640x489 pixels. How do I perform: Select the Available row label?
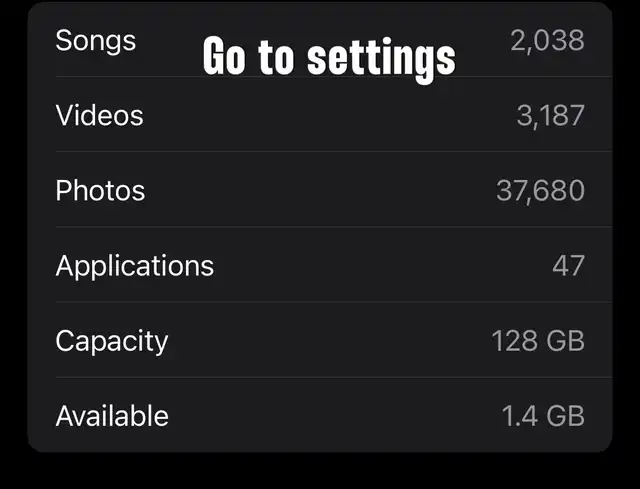pos(112,416)
